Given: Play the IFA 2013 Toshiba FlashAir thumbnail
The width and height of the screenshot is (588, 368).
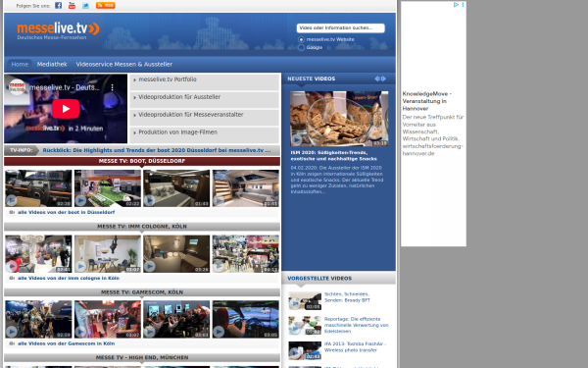Looking at the screenshot, I should pyautogui.click(x=305, y=350).
